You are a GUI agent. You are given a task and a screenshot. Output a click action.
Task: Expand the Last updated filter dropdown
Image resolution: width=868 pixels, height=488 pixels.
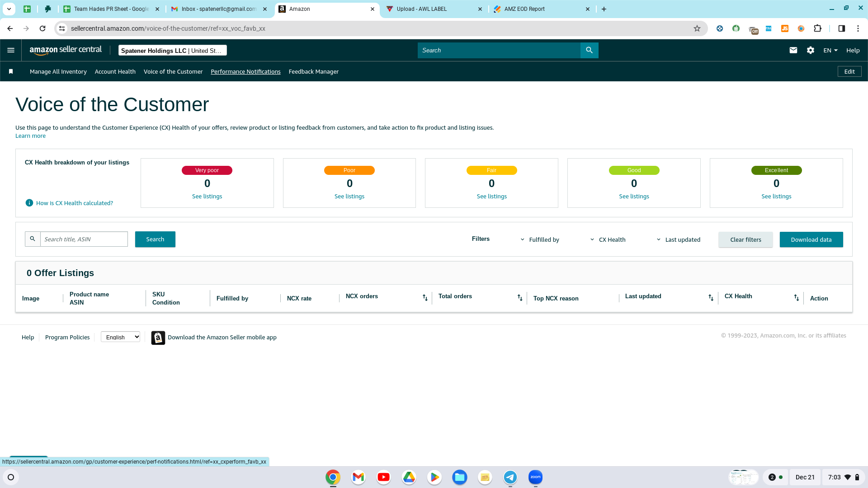(x=678, y=239)
